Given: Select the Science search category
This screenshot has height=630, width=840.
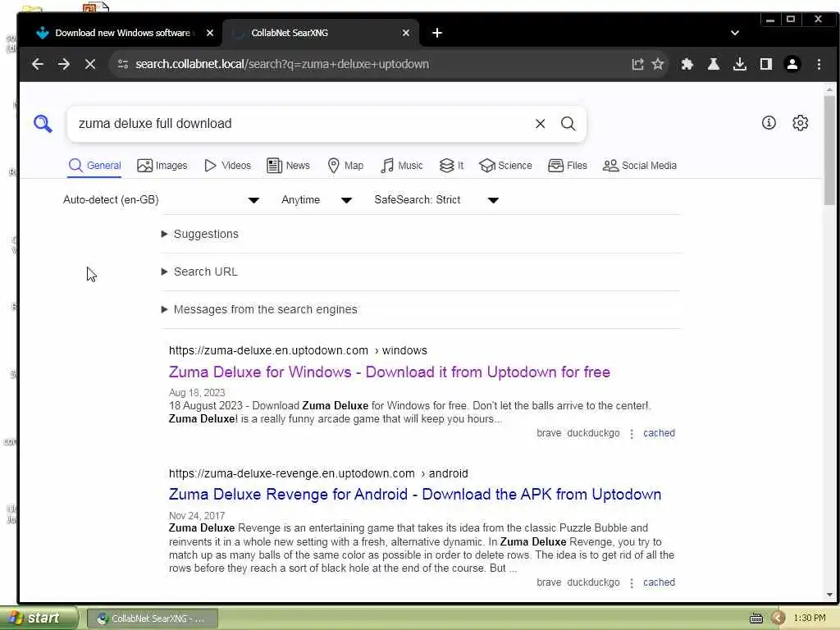Looking at the screenshot, I should [505, 166].
